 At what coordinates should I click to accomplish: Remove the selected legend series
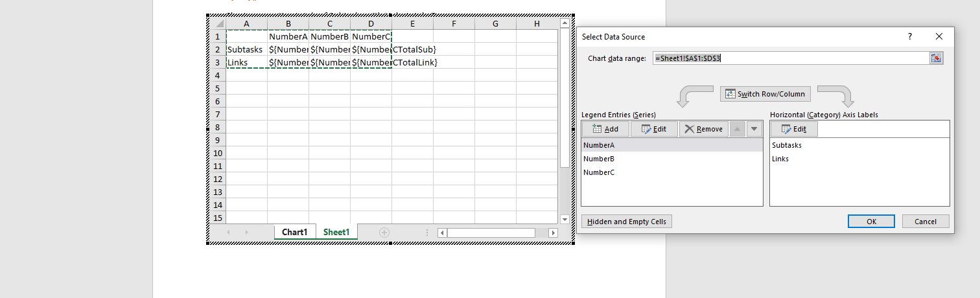(704, 129)
